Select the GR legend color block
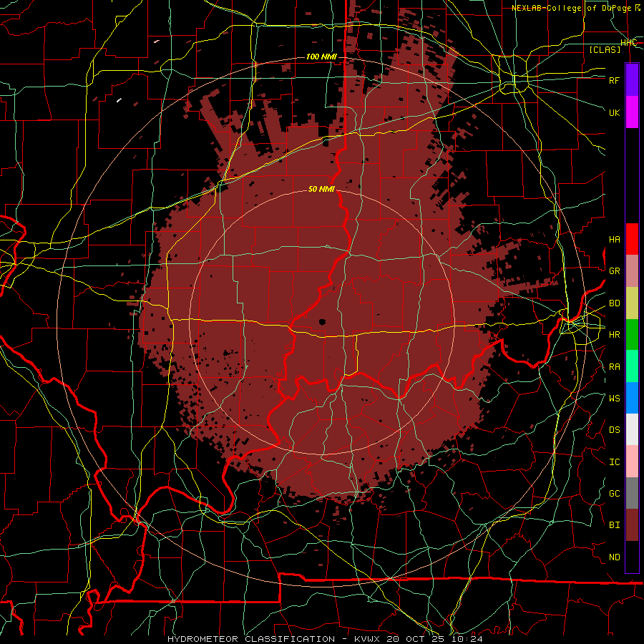Image resolution: width=644 pixels, height=644 pixels. 632,270
